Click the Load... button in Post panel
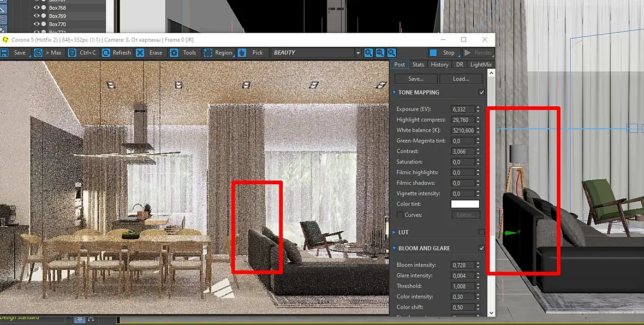 pyautogui.click(x=461, y=79)
